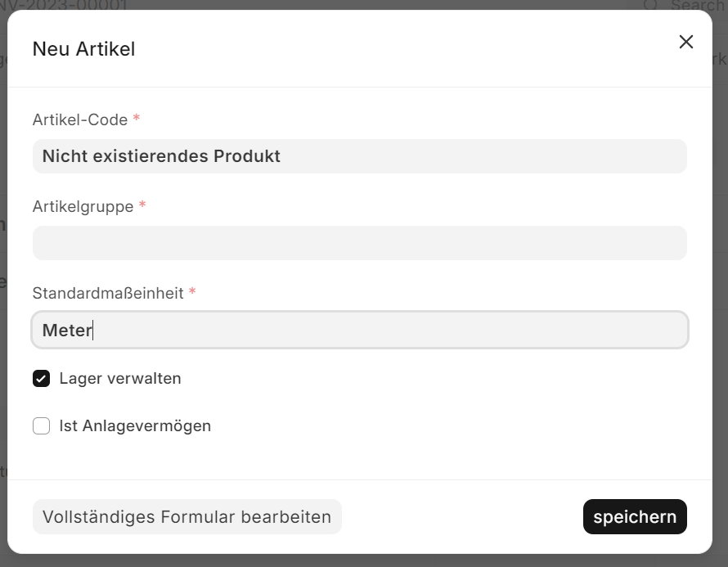Click the Neu Artikel dialog title
This screenshot has height=567, width=728.
coord(83,49)
